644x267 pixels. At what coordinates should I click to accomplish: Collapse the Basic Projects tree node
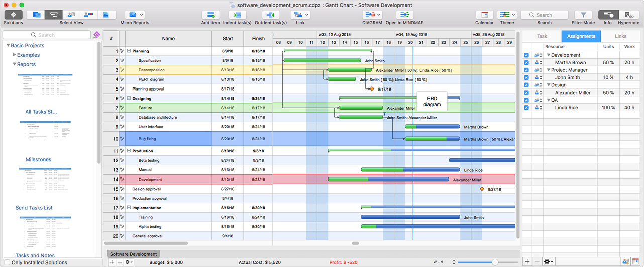point(8,46)
